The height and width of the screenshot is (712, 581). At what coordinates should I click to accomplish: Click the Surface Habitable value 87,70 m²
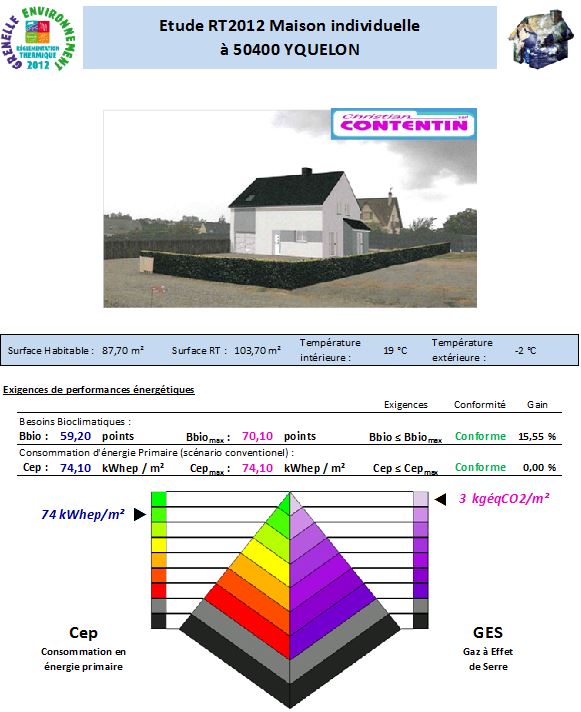pyautogui.click(x=123, y=350)
